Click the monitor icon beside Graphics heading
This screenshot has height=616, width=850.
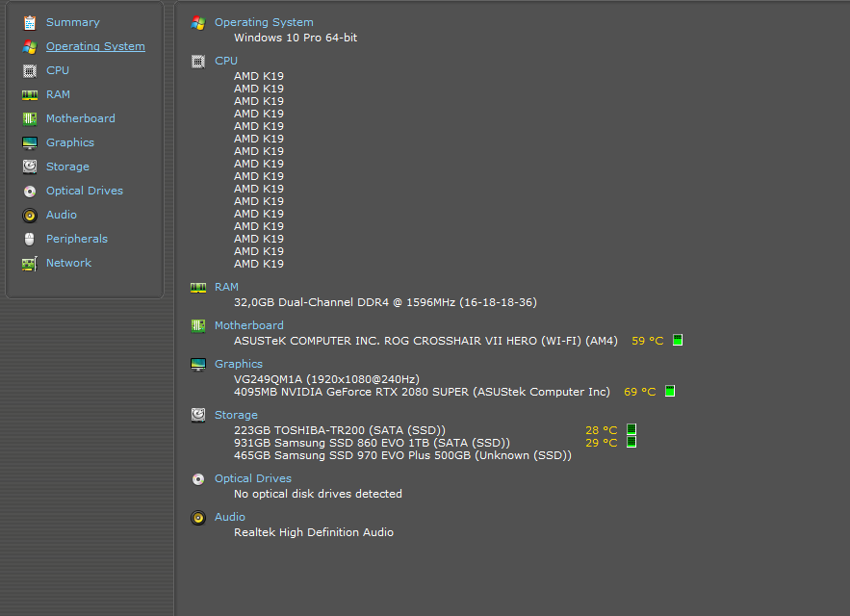click(198, 365)
